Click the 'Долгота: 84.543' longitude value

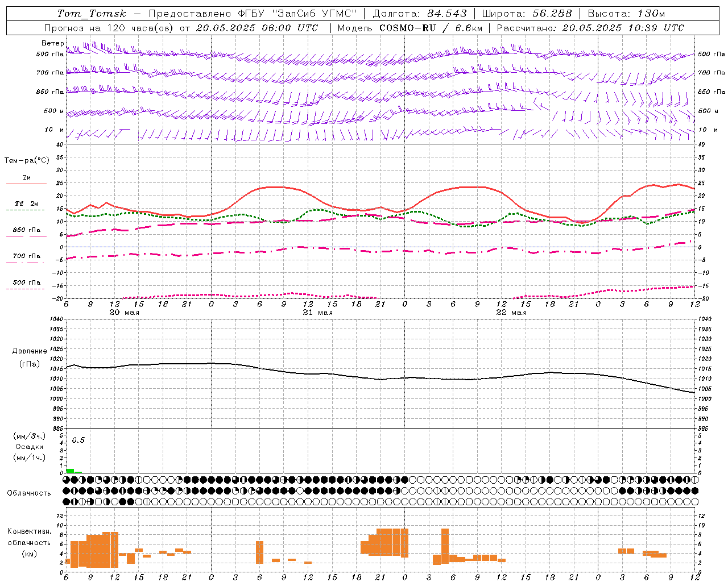[420, 14]
